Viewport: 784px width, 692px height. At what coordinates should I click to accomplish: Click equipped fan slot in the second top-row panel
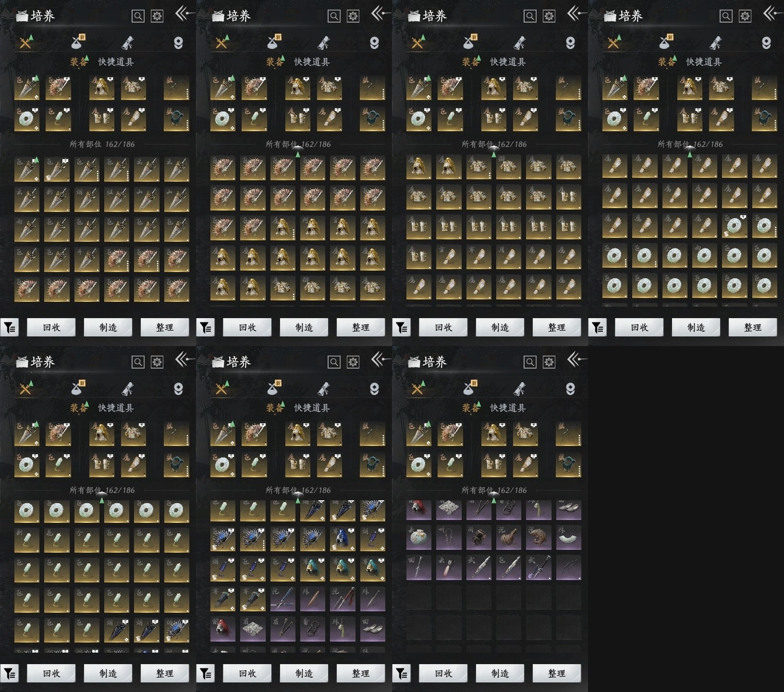254,88
